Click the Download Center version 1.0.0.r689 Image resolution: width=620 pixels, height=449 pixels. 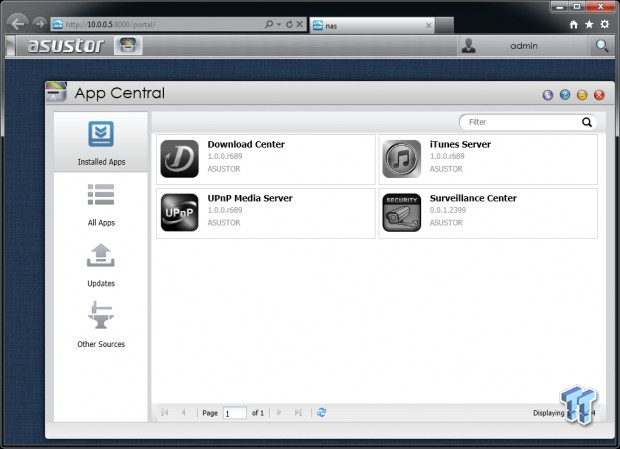pyautogui.click(x=225, y=156)
